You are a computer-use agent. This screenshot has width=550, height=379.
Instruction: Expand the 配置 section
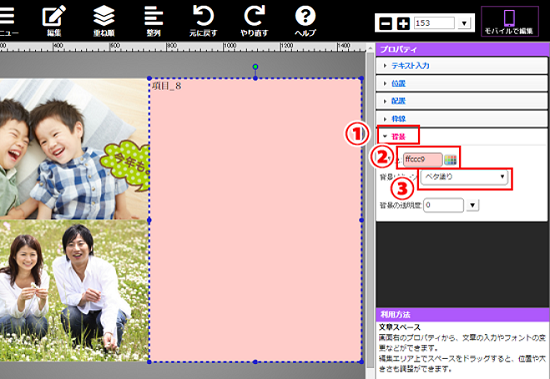click(462, 101)
